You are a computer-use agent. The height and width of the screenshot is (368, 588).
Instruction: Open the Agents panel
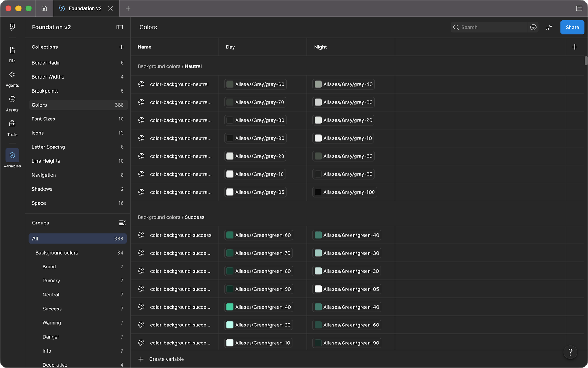(12, 79)
